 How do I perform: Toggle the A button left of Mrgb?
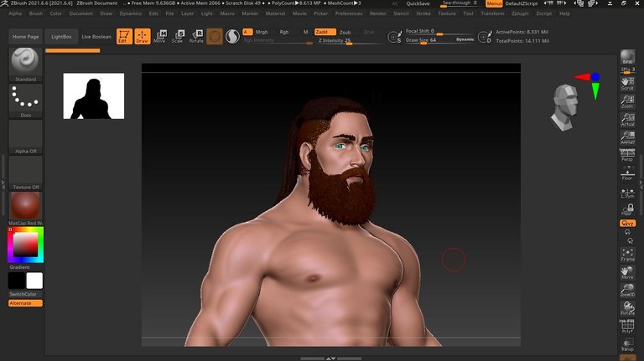coord(247,32)
